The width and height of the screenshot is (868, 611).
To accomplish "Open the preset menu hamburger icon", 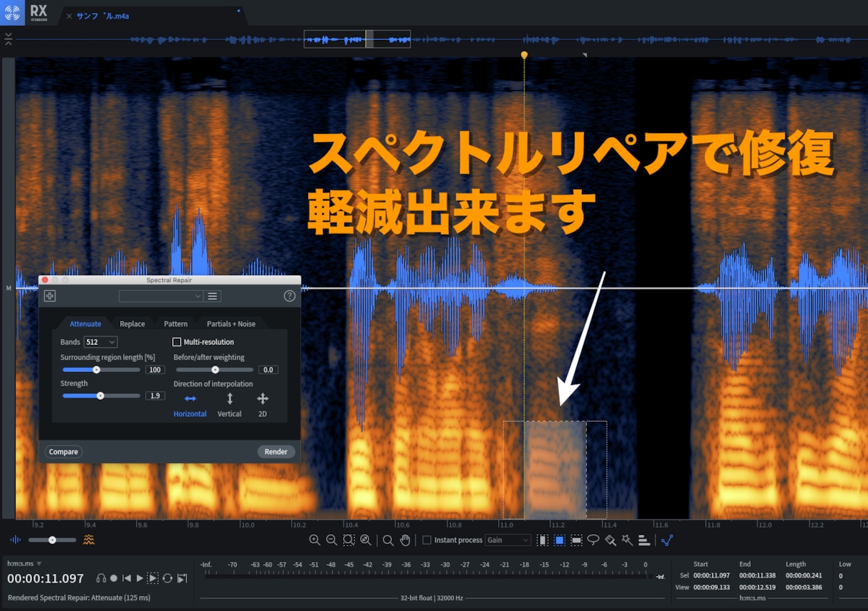I will coord(212,296).
